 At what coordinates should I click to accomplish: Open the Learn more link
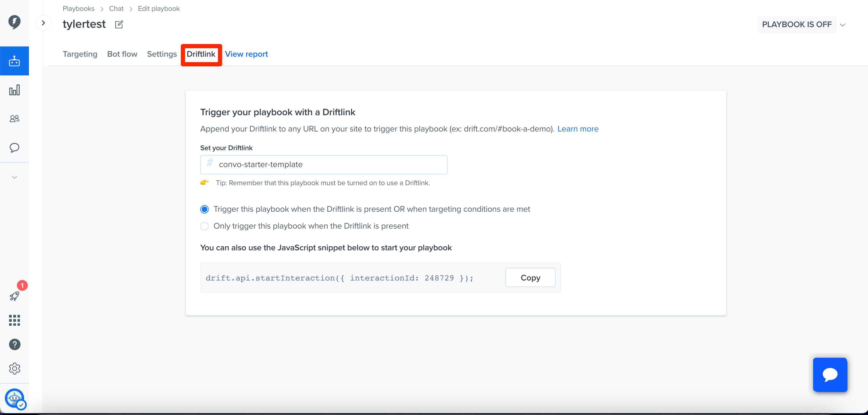(x=578, y=129)
